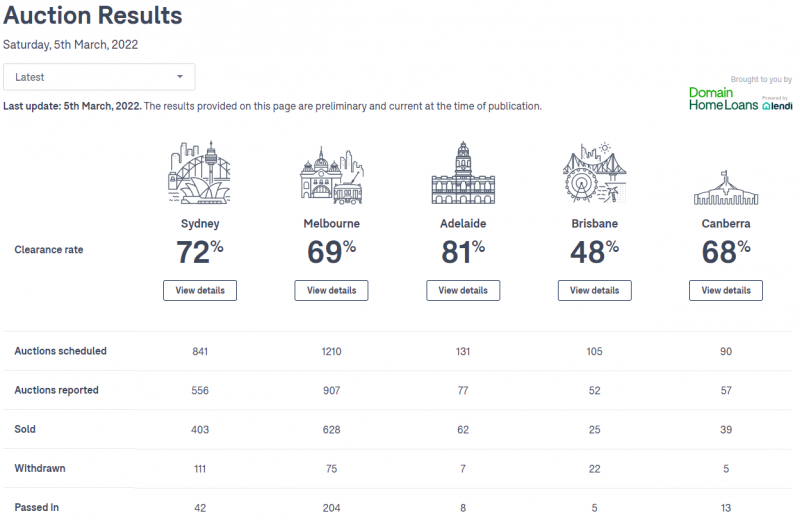Viewport: 800px width, 527px height.
Task: View details for Brisbane
Action: 594,290
